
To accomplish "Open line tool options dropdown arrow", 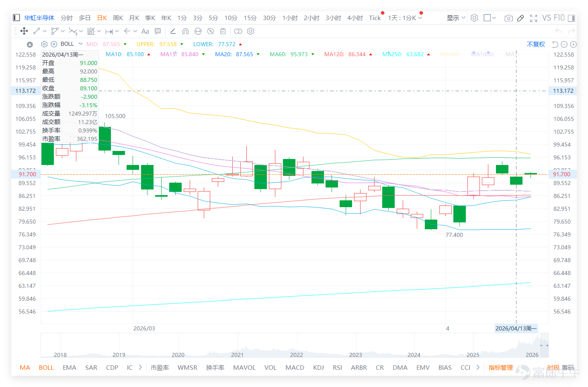I will click(45, 31).
